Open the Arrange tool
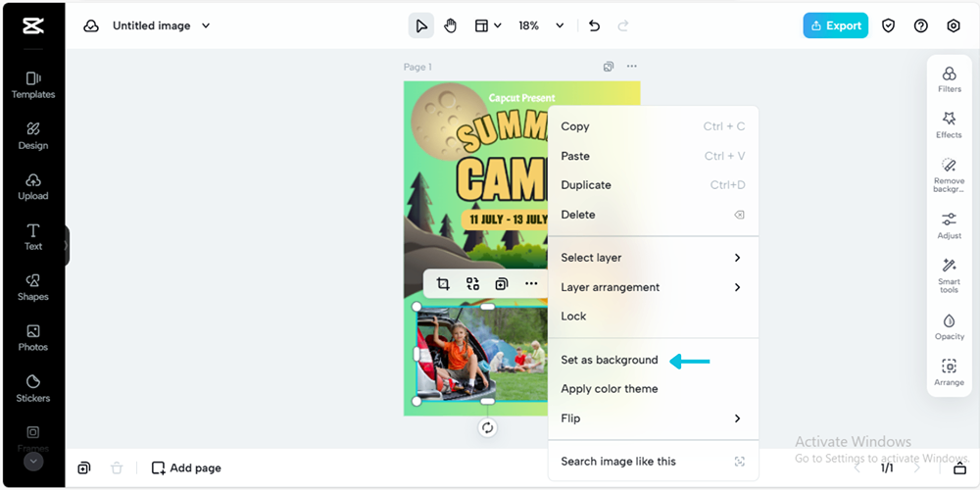The image size is (980, 490). 949,372
